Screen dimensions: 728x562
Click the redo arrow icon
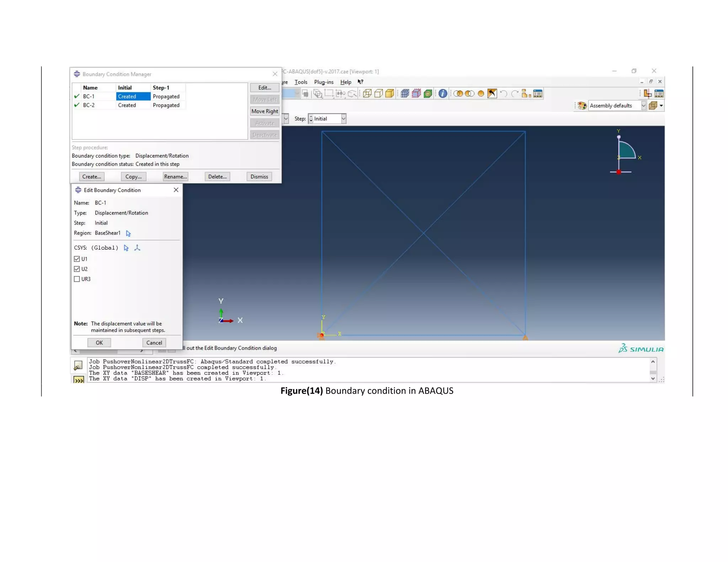pos(515,94)
